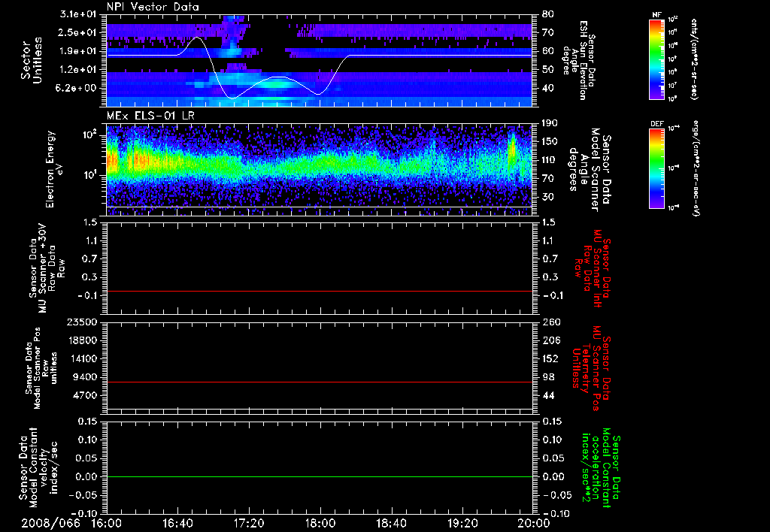770x532 pixels.
Task: Select the 'MEx ELS-01 LR' panel title
Action: point(150,116)
